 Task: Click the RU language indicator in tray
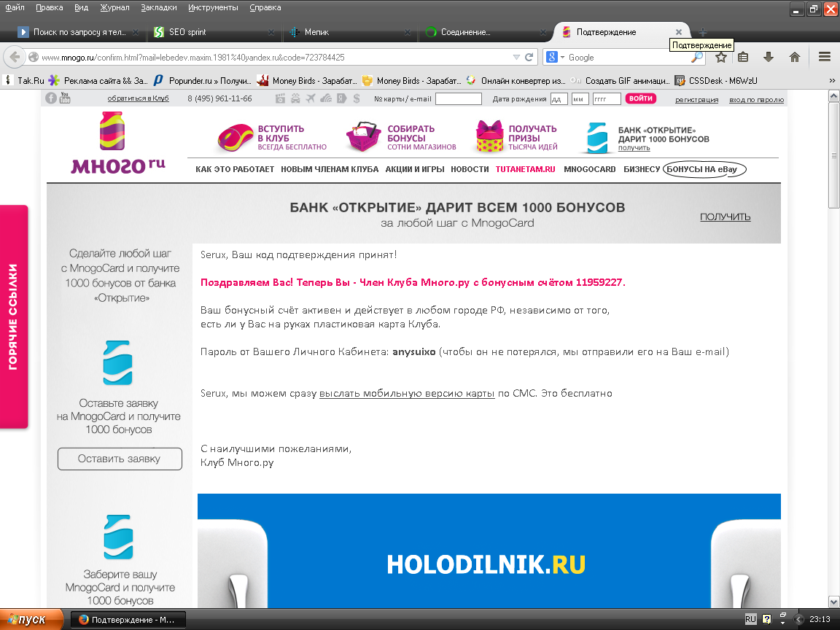tap(750, 619)
